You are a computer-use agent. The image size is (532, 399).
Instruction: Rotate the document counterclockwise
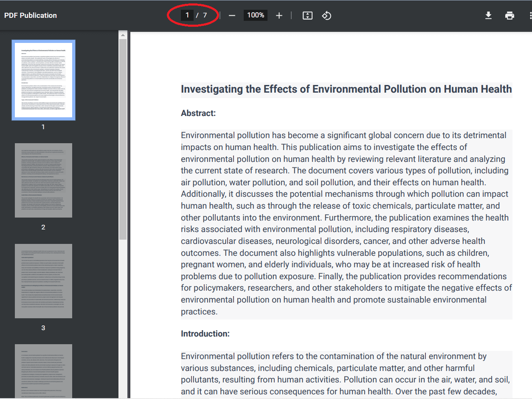click(x=326, y=16)
